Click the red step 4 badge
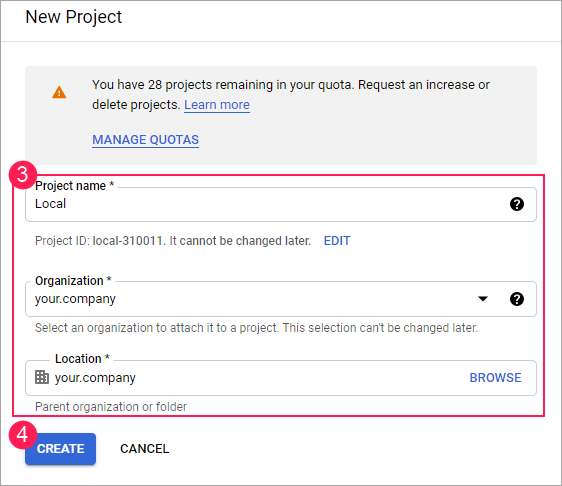This screenshot has width=562, height=486. [23, 435]
